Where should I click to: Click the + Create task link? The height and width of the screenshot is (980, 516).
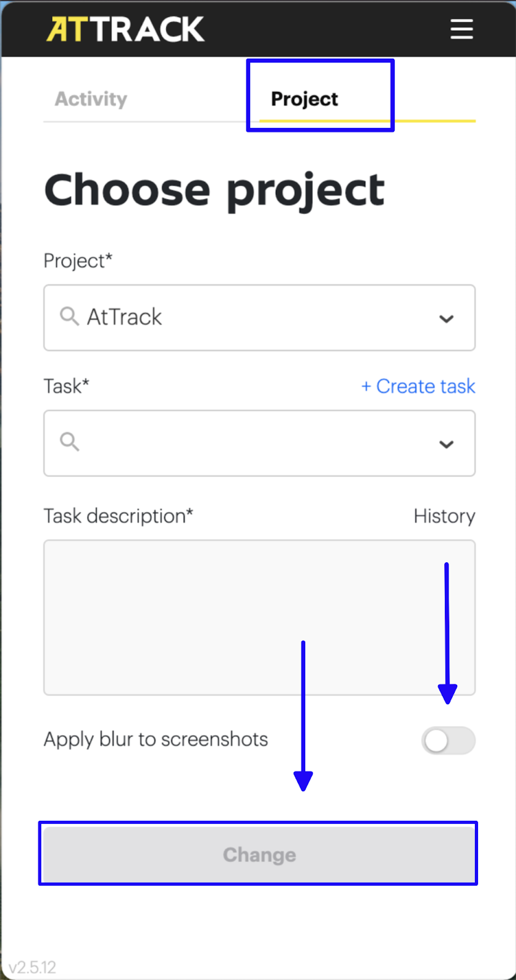tap(418, 386)
